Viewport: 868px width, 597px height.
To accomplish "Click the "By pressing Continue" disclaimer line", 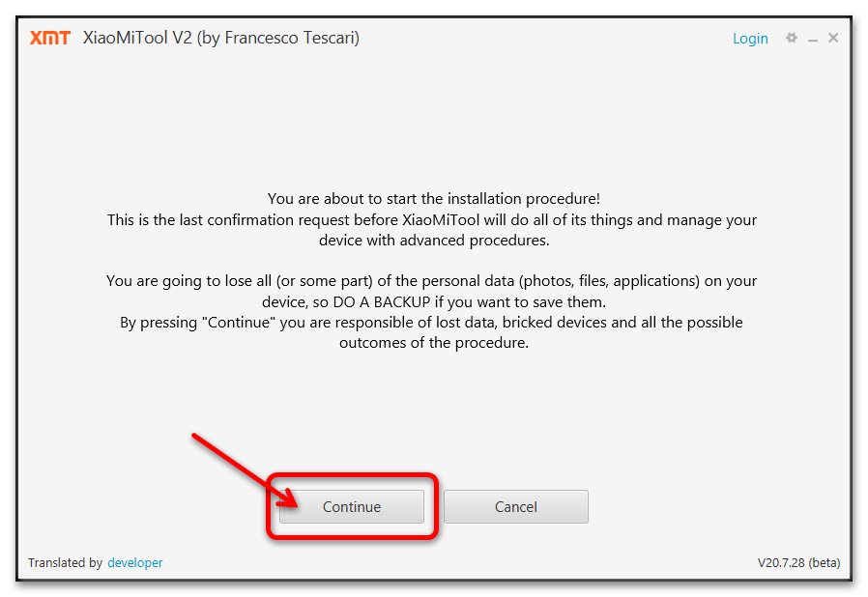I will pyautogui.click(x=432, y=323).
